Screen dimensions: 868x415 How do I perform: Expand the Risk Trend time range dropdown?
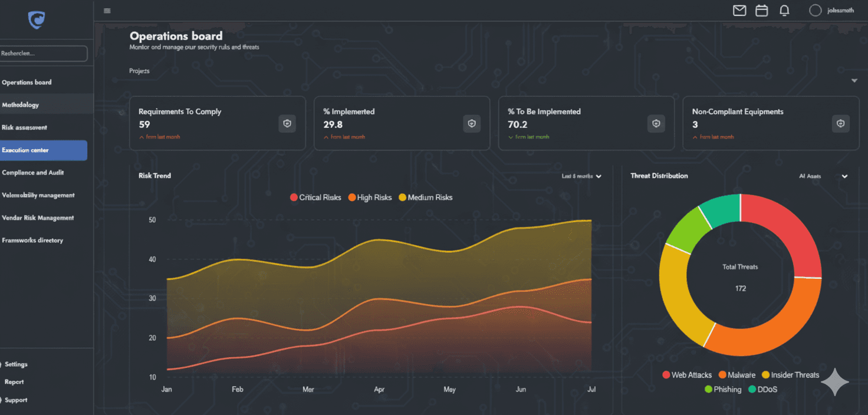[581, 176]
